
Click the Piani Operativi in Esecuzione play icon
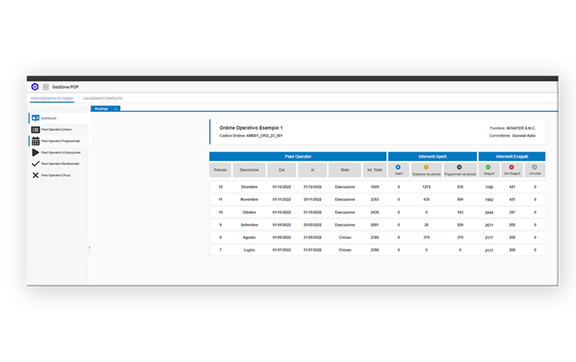(x=36, y=152)
